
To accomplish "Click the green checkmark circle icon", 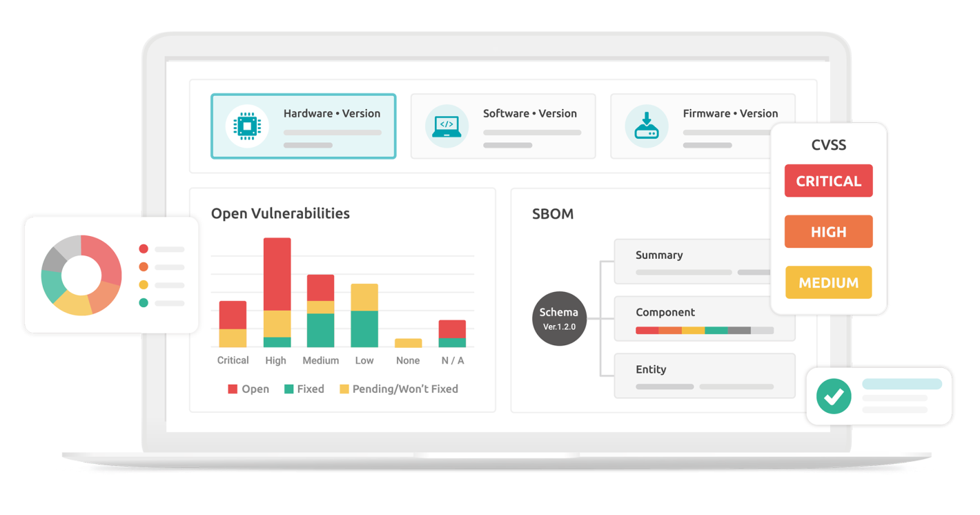I will [x=834, y=396].
